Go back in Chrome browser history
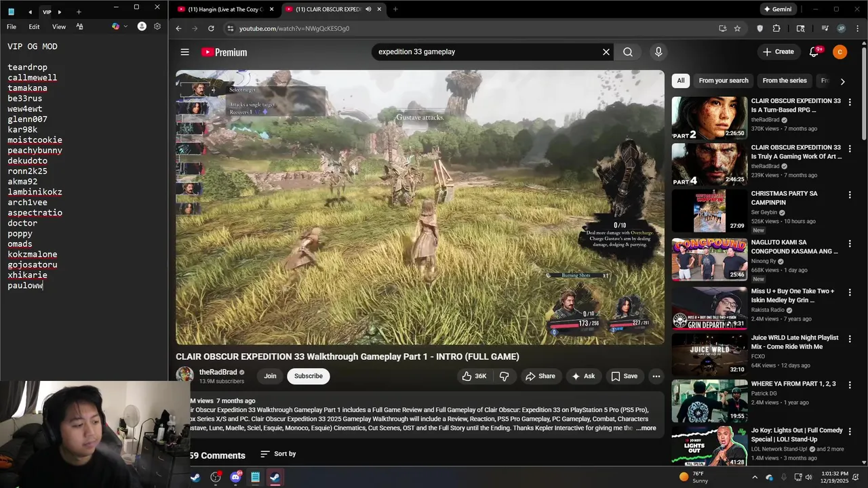Screen dimensions: 868x488 click(x=178, y=28)
